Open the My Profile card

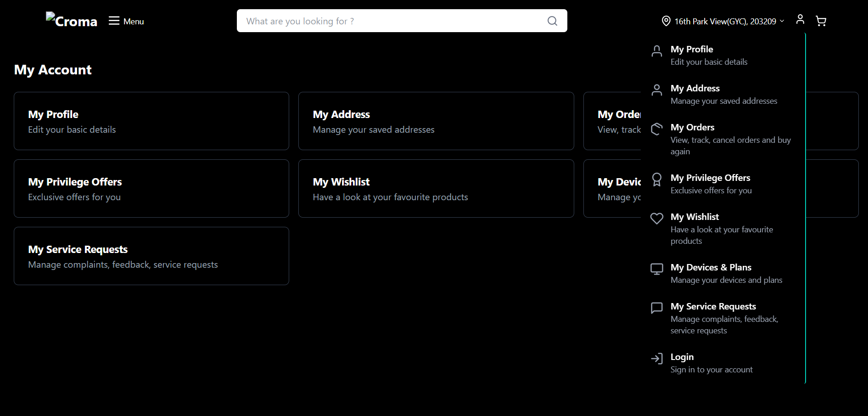tap(151, 121)
